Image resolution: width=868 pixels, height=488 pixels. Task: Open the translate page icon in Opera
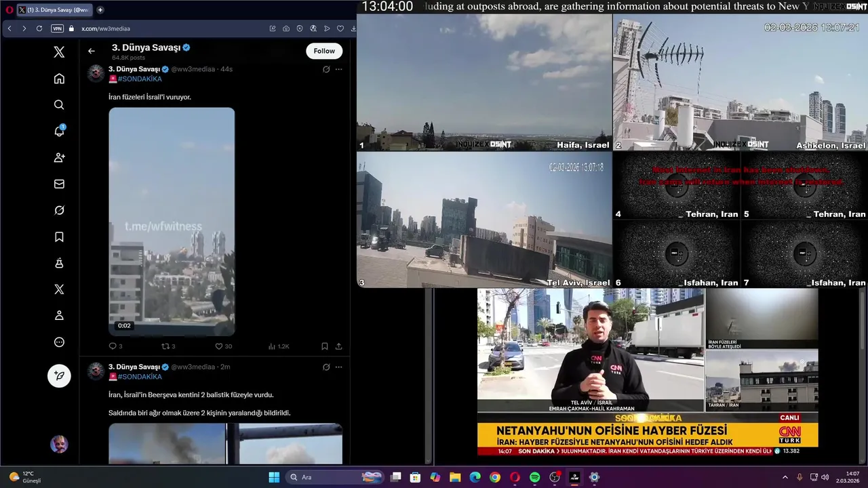[x=313, y=28]
